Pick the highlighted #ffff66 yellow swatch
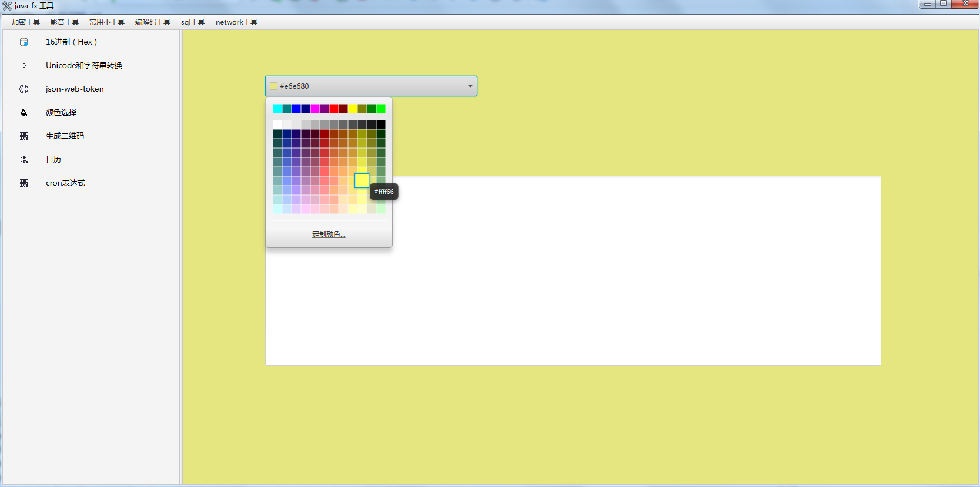Screen dimensions: 980x487 pos(362,180)
